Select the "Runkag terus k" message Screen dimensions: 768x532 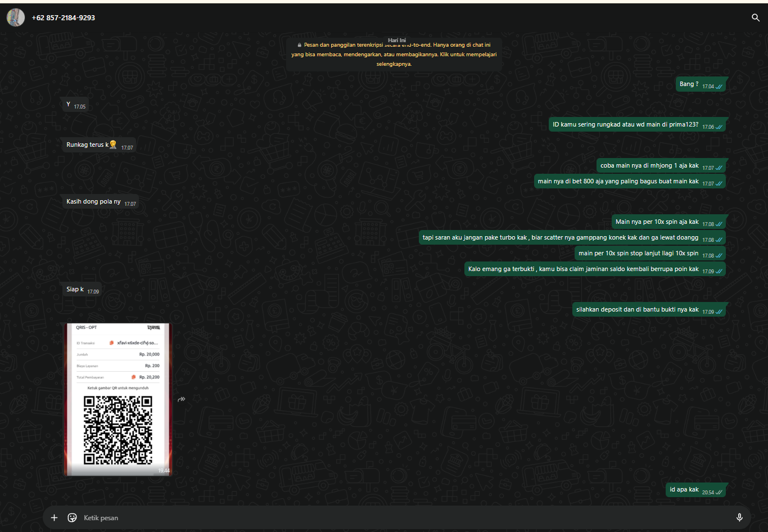point(100,145)
